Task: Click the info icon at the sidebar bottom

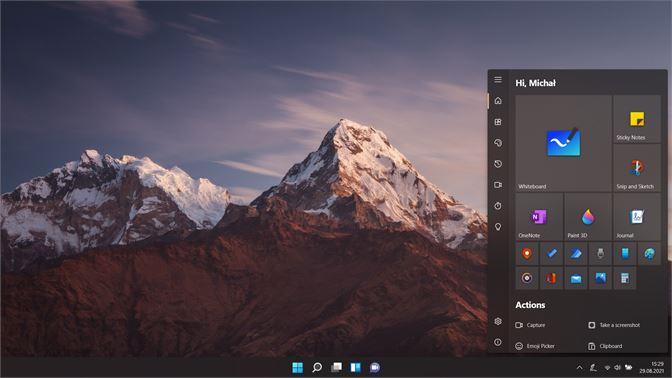Action: pos(498,342)
